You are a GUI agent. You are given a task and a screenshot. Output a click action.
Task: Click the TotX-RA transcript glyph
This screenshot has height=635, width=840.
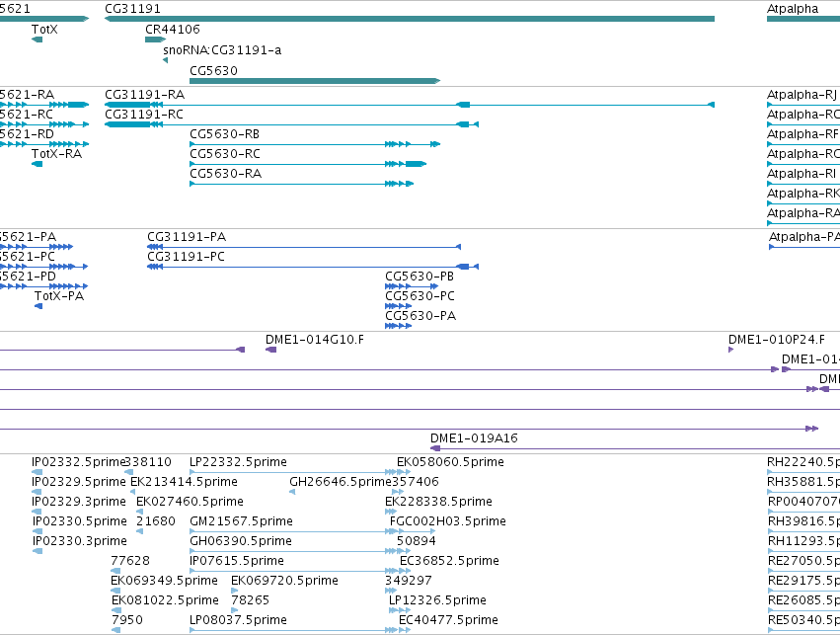pyautogui.click(x=37, y=164)
